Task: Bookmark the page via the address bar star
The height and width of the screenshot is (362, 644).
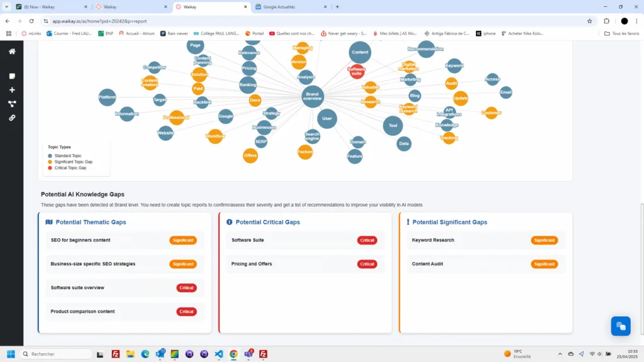Action: click(590, 21)
